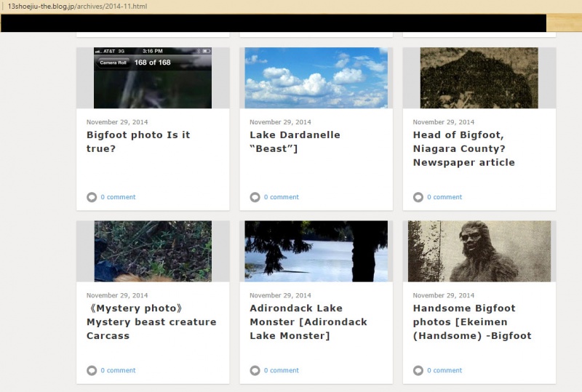Click the snowy lake with tree silhouettes thumbnail
The image size is (582, 392).
pyautogui.click(x=316, y=251)
